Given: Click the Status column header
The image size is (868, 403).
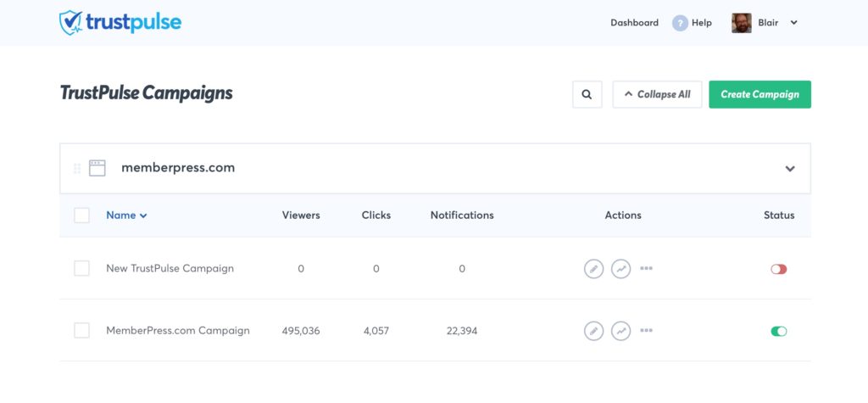Looking at the screenshot, I should pos(779,215).
